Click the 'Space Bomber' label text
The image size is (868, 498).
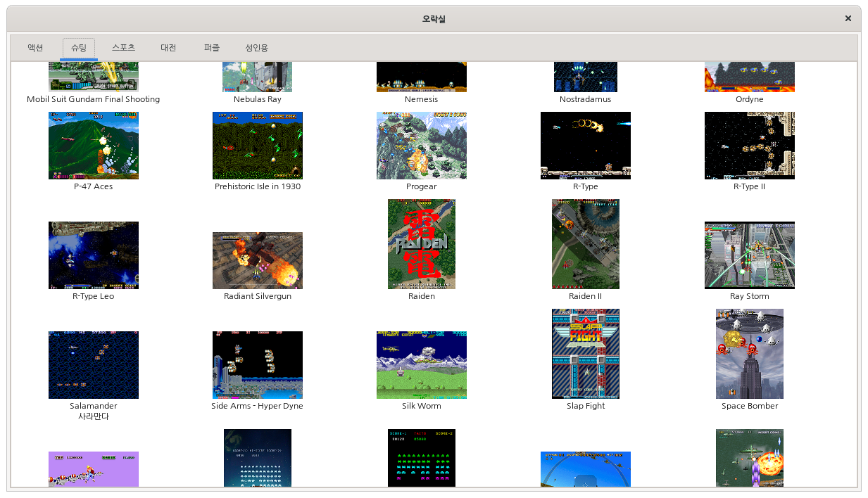tap(750, 406)
